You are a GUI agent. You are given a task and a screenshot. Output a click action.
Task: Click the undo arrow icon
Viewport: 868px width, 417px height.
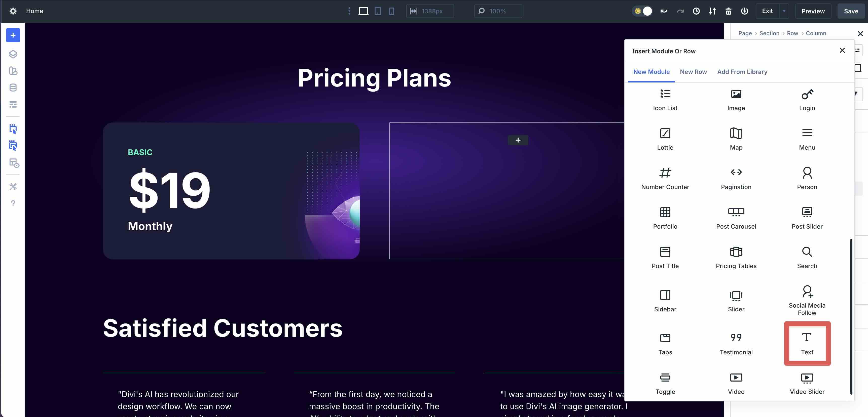click(x=664, y=11)
